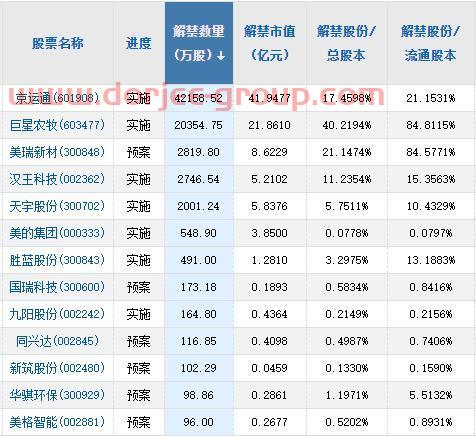Click total share ratio 21.1474%

[347, 152]
